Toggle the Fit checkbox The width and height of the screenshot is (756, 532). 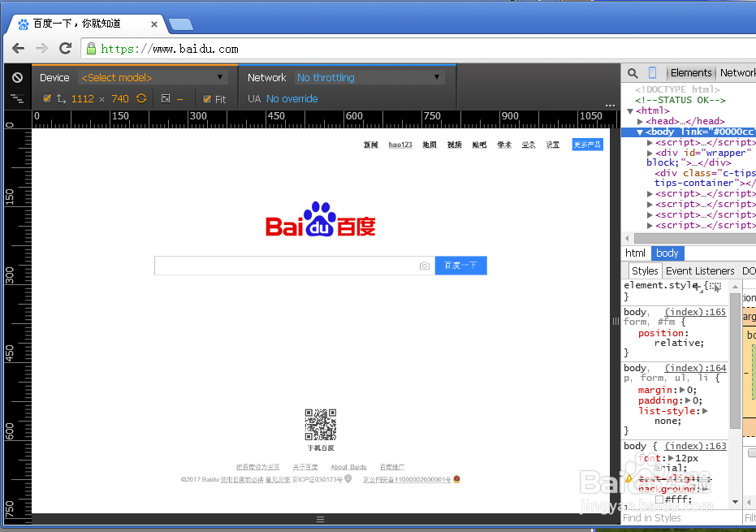click(x=207, y=99)
